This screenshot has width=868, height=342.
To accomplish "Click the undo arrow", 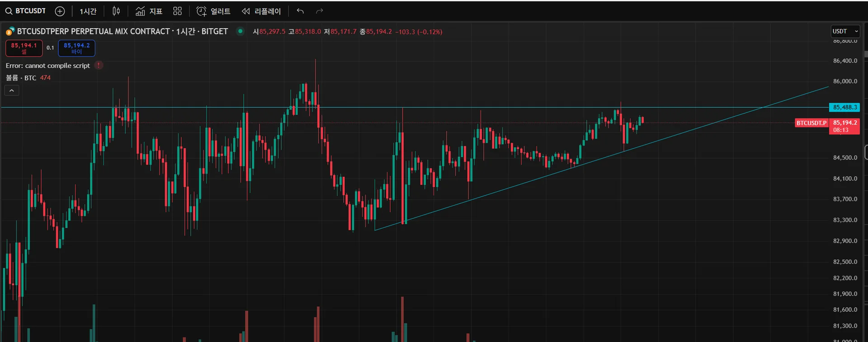I will point(300,11).
